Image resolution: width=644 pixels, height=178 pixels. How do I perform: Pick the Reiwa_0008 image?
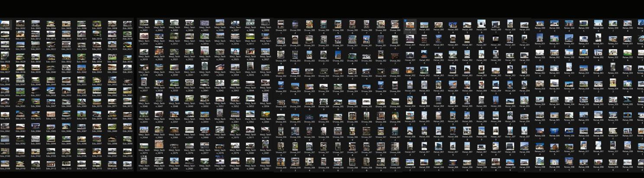coord(628,23)
